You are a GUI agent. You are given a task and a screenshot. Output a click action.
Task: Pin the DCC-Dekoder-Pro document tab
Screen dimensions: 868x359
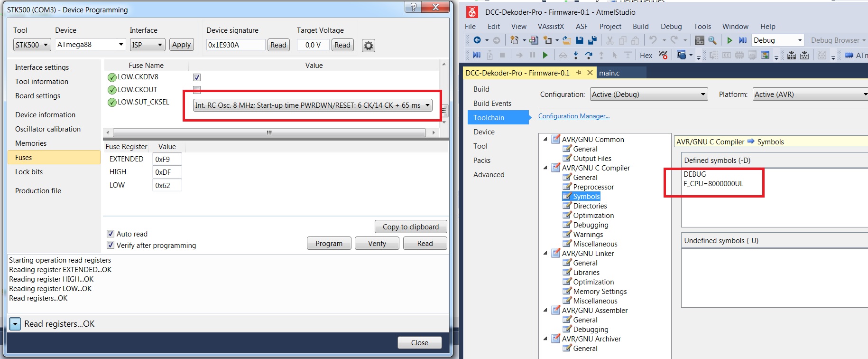pyautogui.click(x=579, y=73)
